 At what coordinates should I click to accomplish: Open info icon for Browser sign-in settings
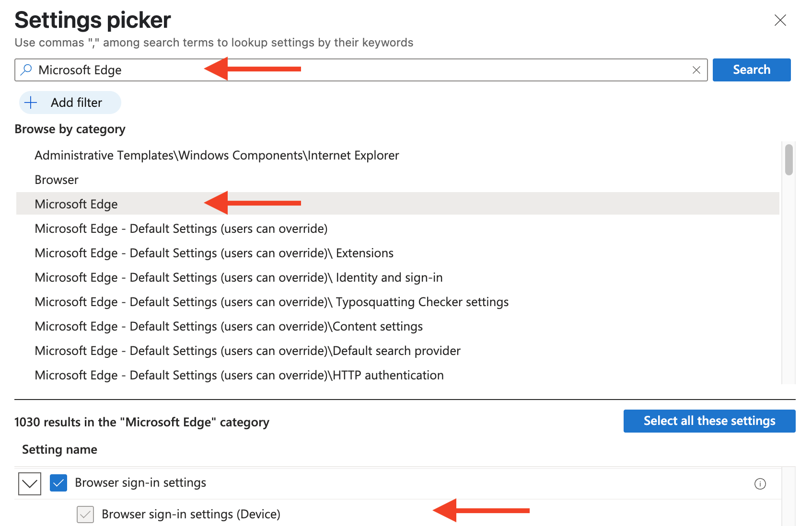(x=760, y=484)
